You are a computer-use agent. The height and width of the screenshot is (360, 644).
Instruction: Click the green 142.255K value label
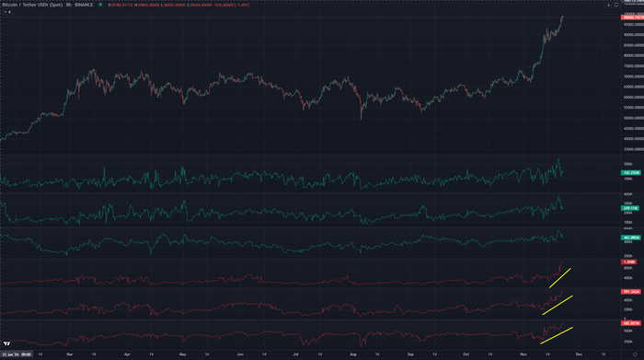[631, 173]
